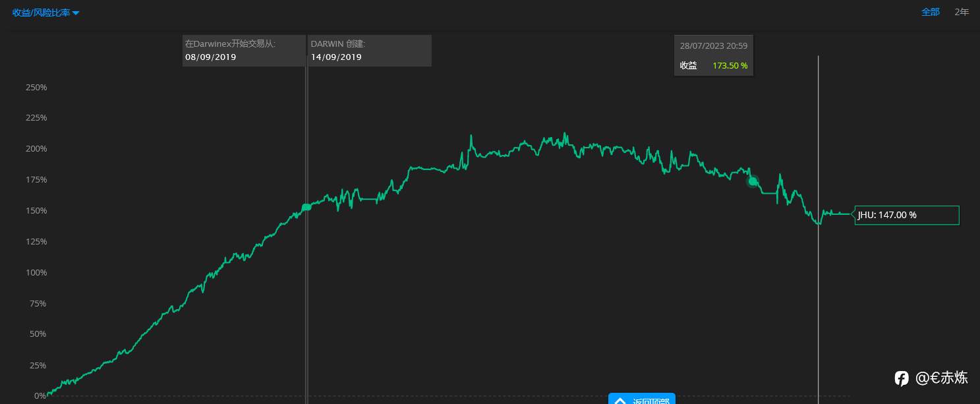The height and width of the screenshot is (404, 980).
Task: Click the DARWIN 创建 annotation box
Action: click(369, 50)
